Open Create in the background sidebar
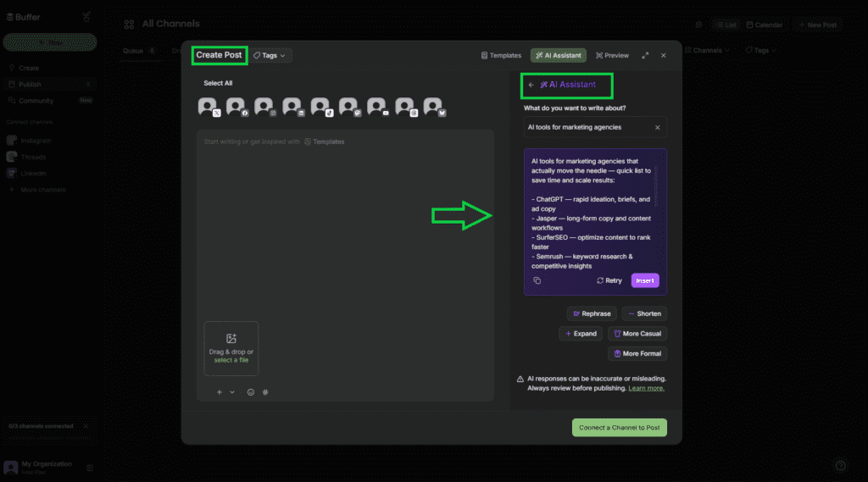 coord(29,68)
